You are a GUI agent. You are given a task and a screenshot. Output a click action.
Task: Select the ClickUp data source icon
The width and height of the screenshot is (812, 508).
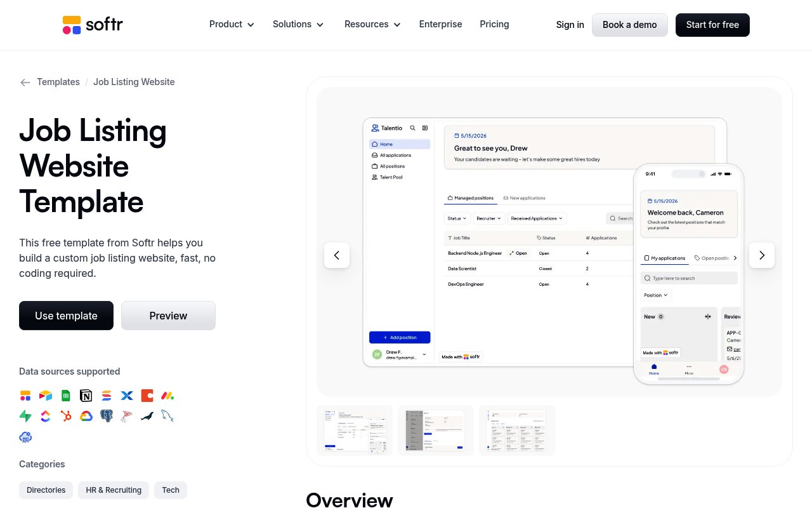46,416
